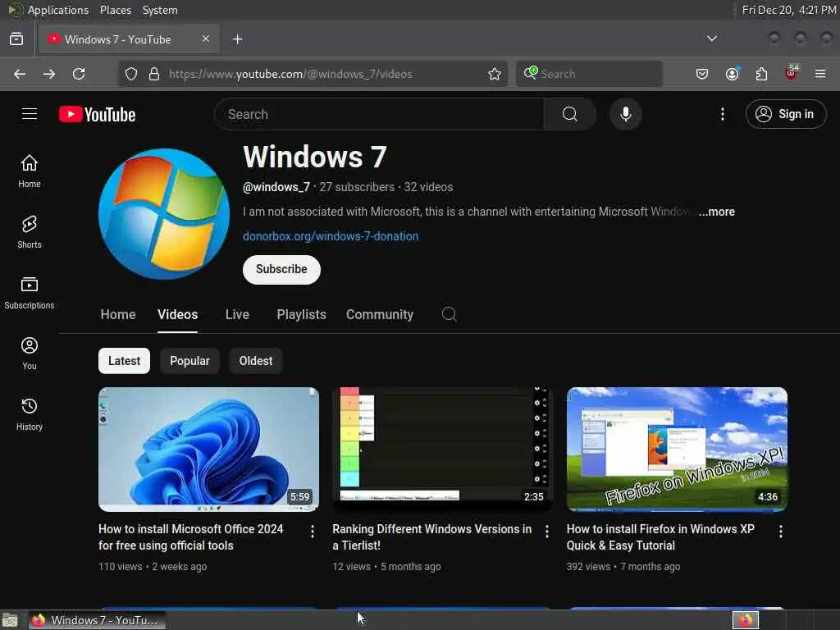Expand the list all tabs chevron
This screenshot has width=840, height=630.
(x=711, y=39)
